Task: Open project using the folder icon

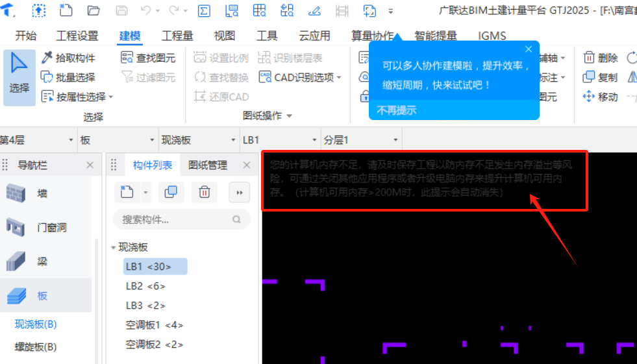Action: pyautogui.click(x=94, y=10)
